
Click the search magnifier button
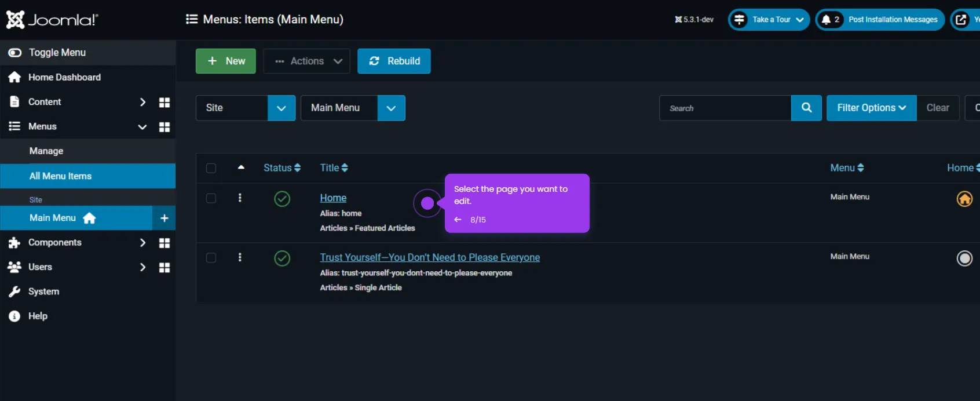(x=806, y=108)
